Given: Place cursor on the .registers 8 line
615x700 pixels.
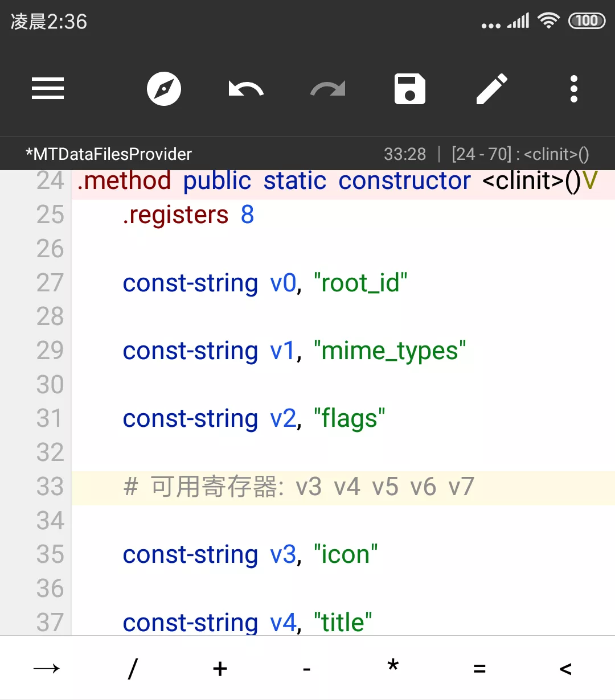Looking at the screenshot, I should [188, 215].
